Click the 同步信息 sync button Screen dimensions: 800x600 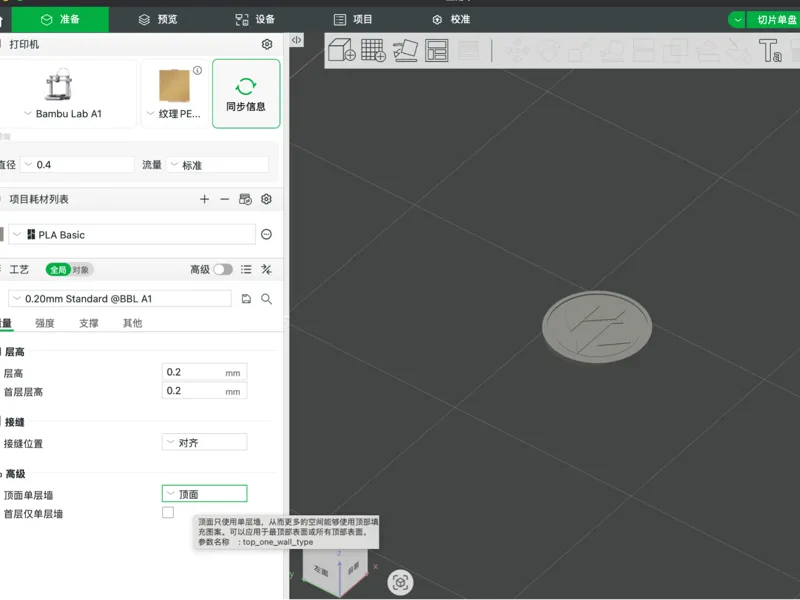246,94
